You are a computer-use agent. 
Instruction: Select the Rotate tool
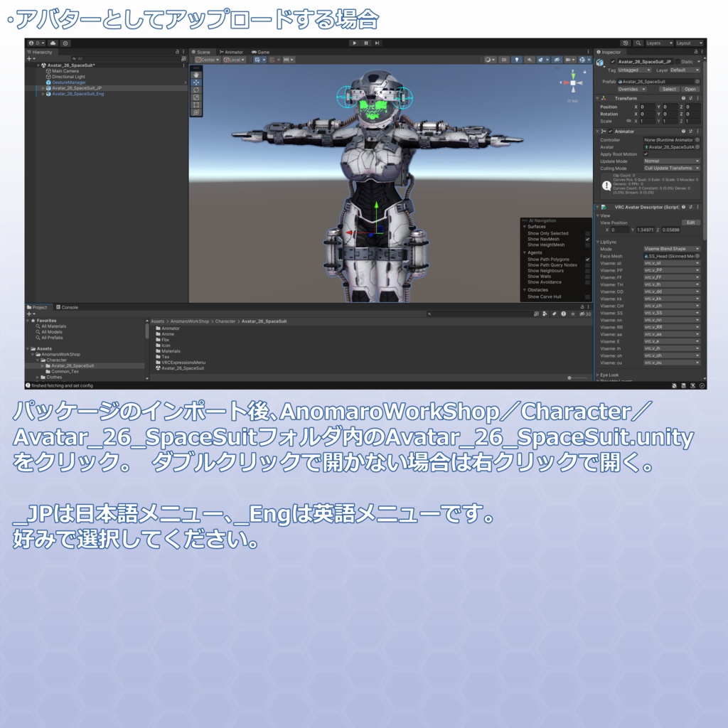(x=196, y=90)
